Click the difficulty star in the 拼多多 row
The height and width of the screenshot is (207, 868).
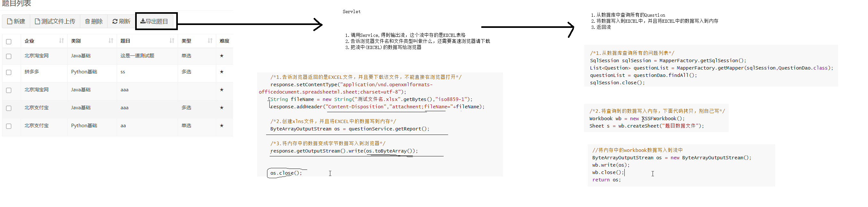pyautogui.click(x=222, y=72)
